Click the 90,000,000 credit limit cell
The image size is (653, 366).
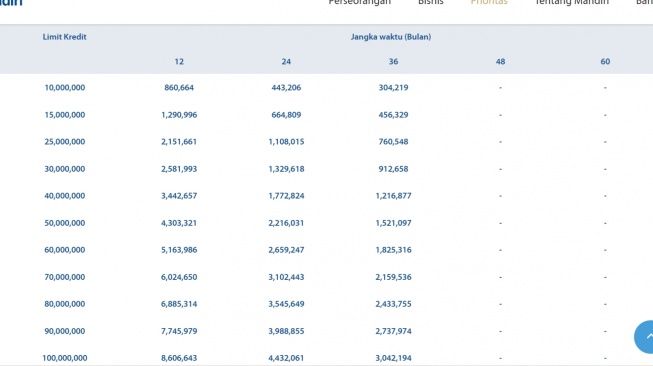pos(65,331)
